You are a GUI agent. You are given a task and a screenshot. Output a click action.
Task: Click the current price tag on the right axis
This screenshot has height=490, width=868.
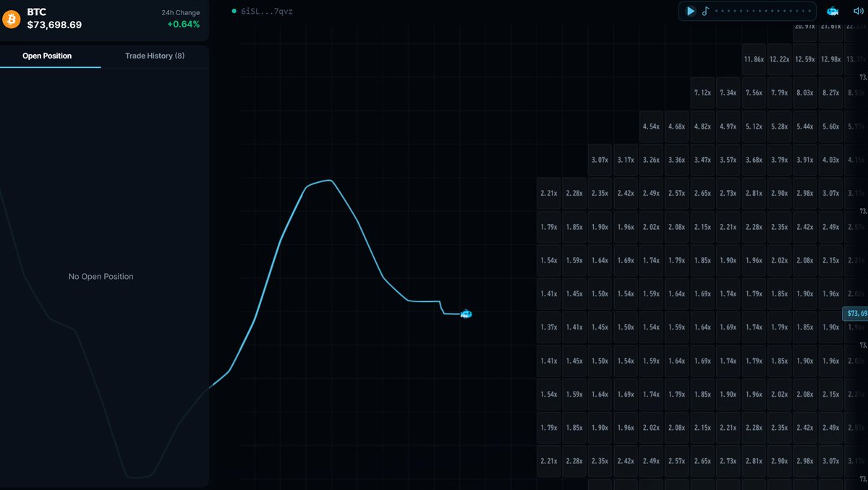tap(855, 314)
